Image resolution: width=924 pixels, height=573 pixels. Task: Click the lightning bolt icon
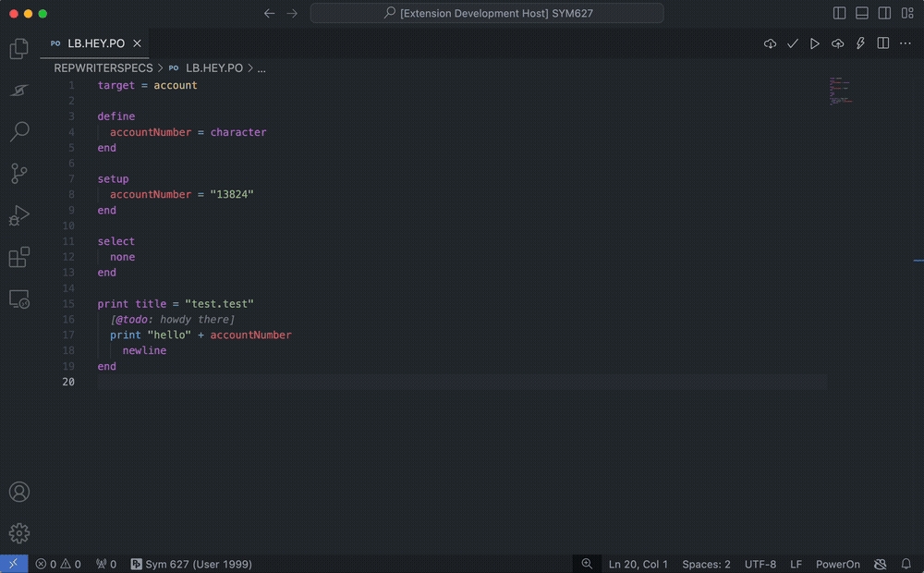pyautogui.click(x=860, y=43)
